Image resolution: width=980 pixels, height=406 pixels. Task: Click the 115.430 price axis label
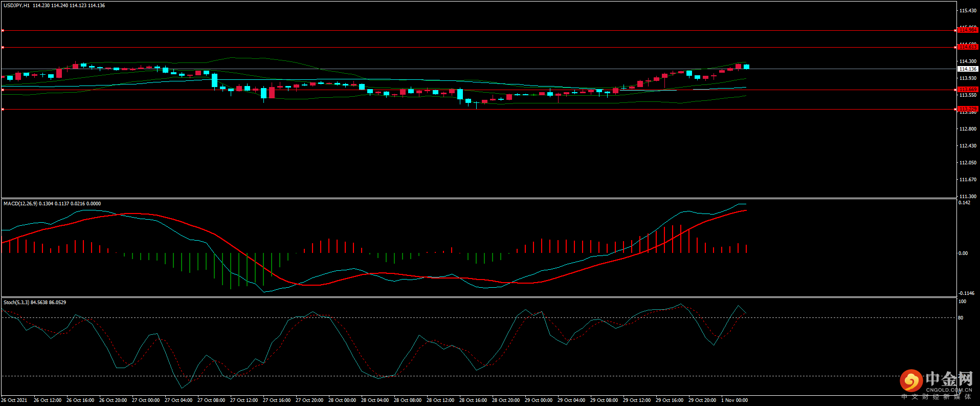click(x=968, y=11)
